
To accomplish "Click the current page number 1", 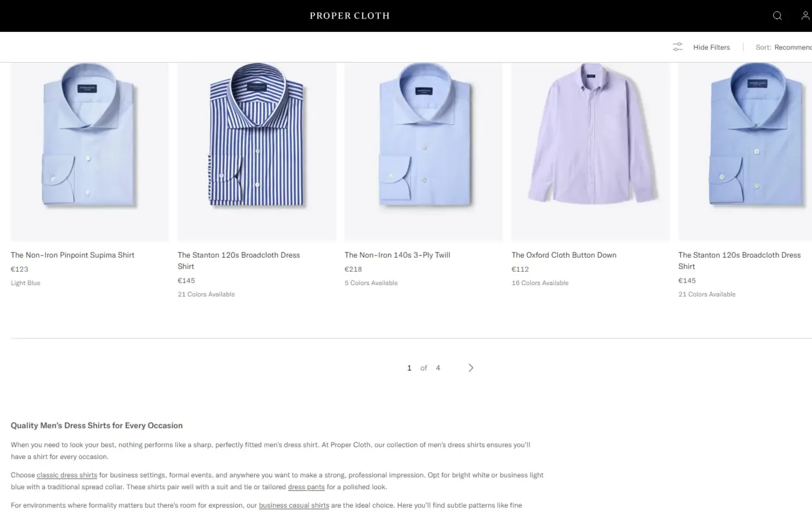I will pos(409,367).
